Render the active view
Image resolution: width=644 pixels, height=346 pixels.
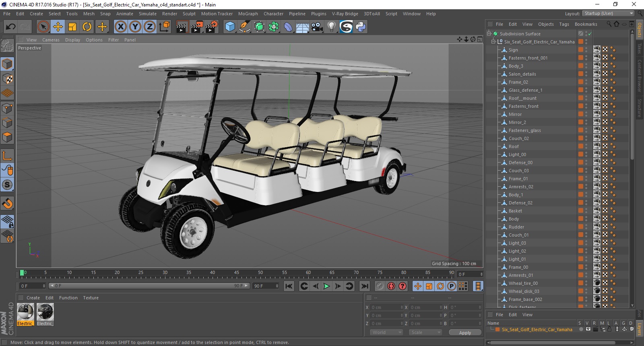coord(182,27)
